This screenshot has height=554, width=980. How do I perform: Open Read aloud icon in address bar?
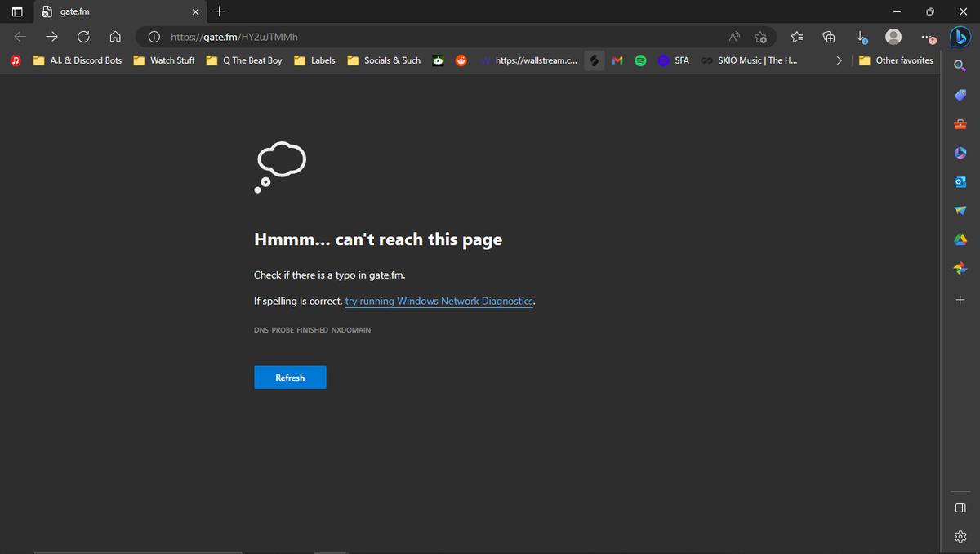[x=735, y=37]
